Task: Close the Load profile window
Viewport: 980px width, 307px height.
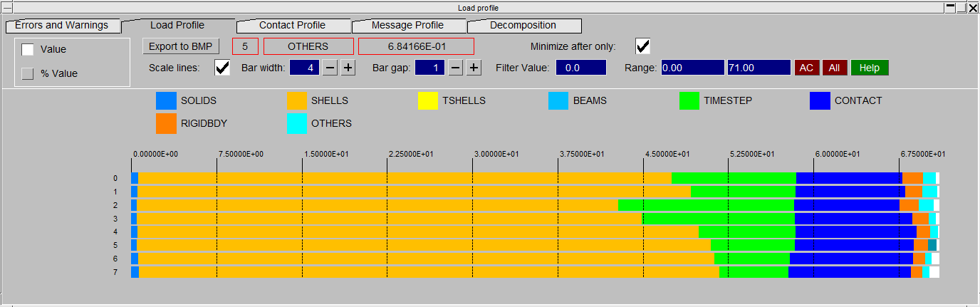Action: tap(972, 7)
